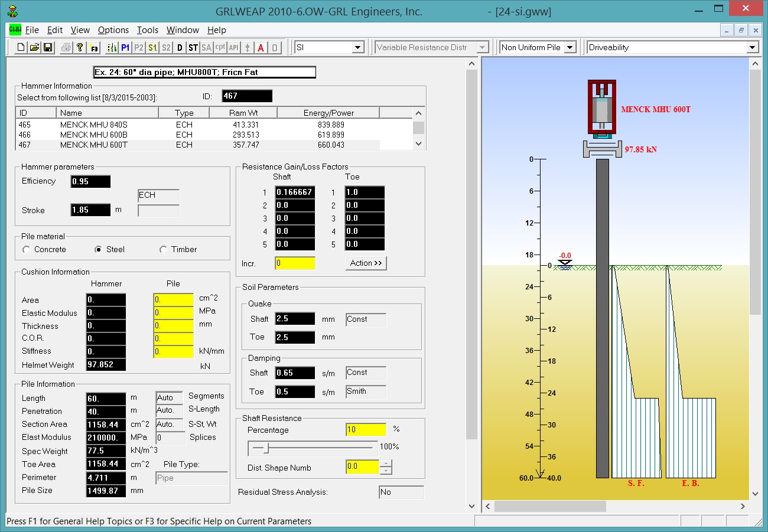768x532 pixels.
Task: Open the View menu
Action: point(80,30)
